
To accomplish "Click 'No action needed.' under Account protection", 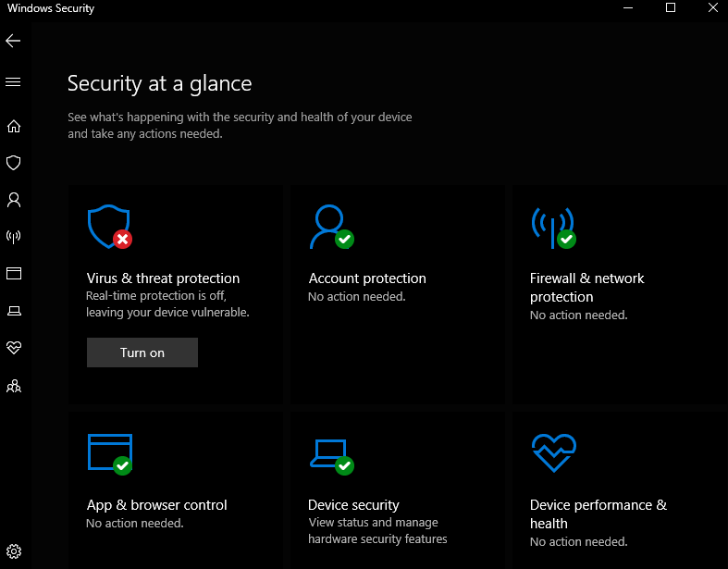I will click(x=357, y=297).
